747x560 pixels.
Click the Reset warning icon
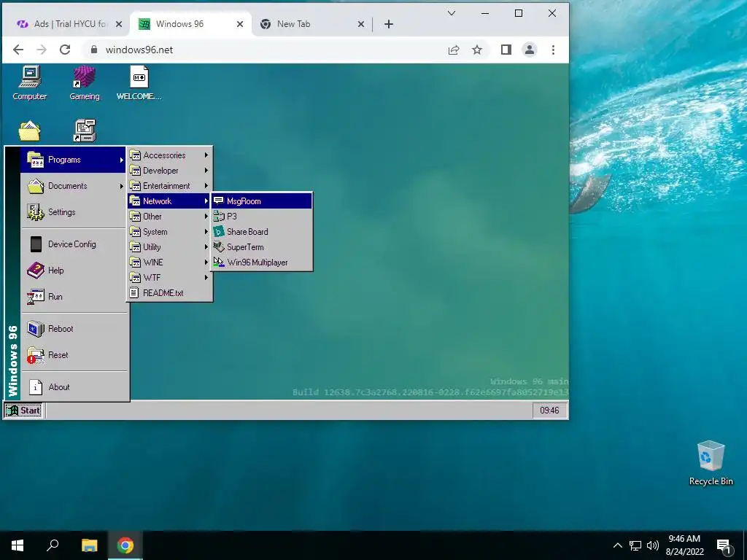click(x=36, y=355)
